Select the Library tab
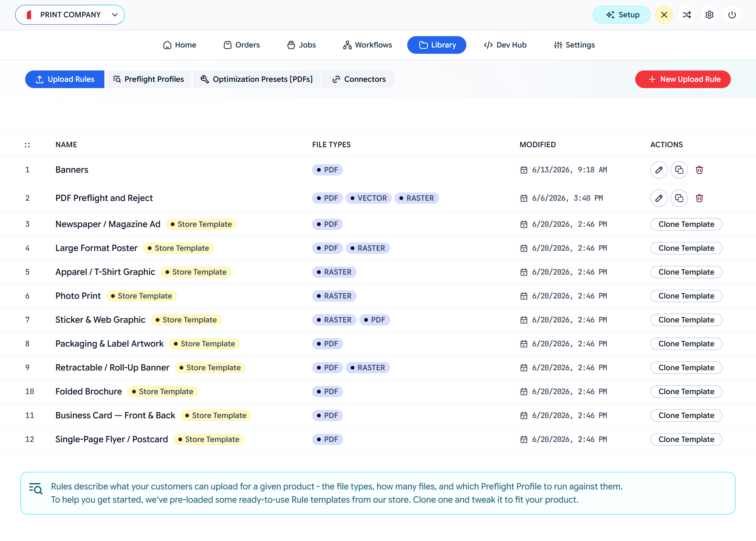 click(x=436, y=45)
